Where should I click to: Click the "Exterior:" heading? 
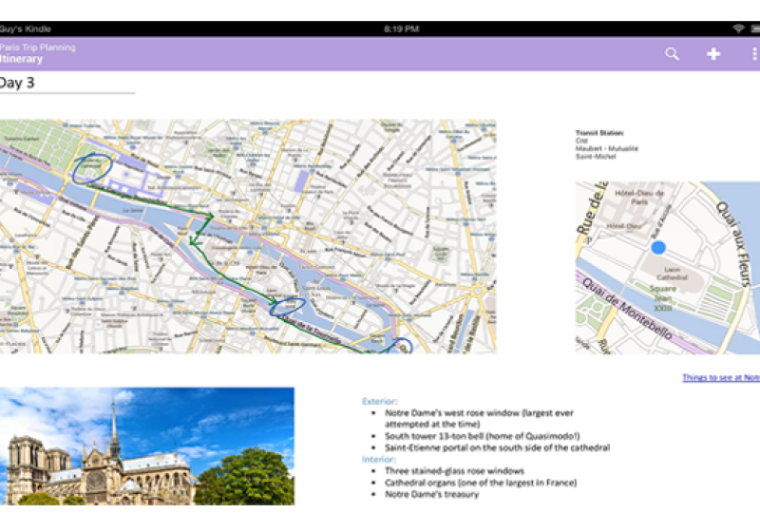point(380,401)
